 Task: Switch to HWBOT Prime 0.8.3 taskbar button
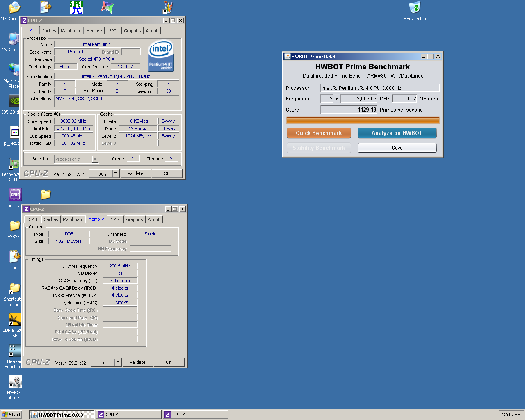[x=62, y=415]
